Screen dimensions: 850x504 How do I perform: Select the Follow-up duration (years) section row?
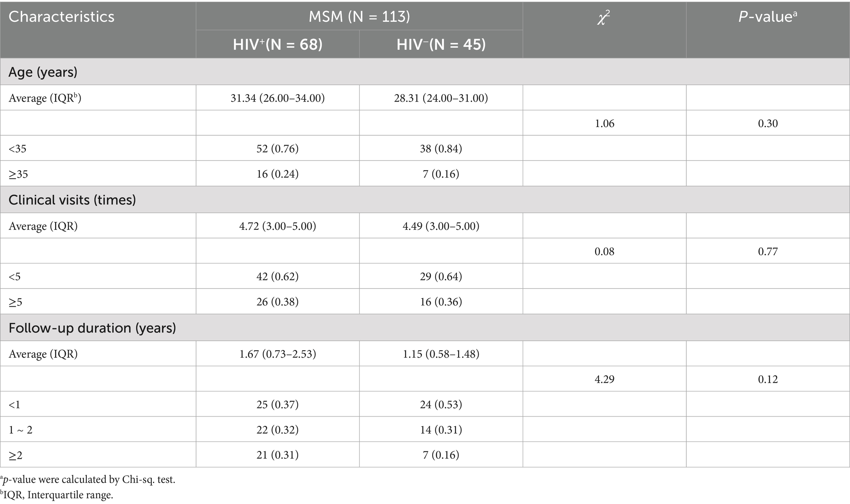pyautogui.click(x=92, y=328)
